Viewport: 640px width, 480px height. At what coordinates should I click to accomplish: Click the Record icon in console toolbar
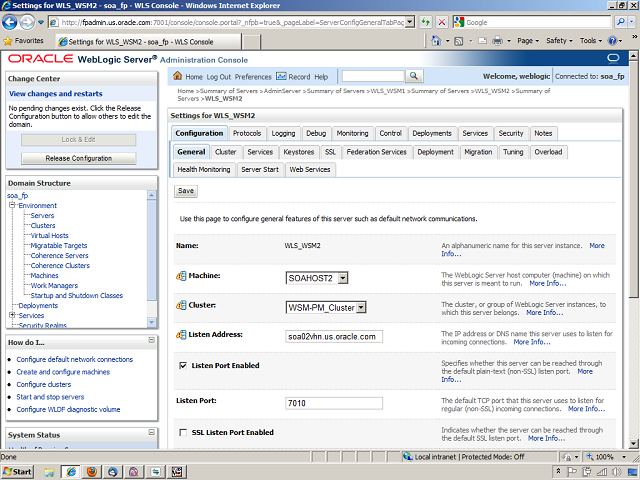coord(281,76)
